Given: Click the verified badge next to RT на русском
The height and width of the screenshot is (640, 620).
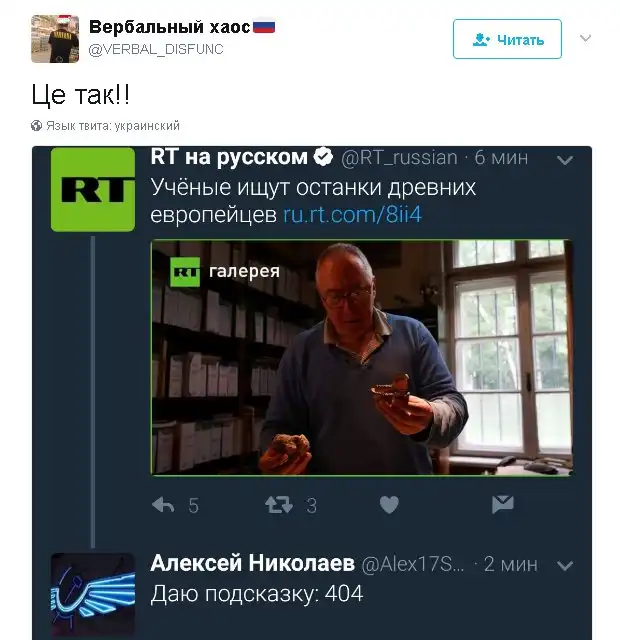Looking at the screenshot, I should 323,157.
